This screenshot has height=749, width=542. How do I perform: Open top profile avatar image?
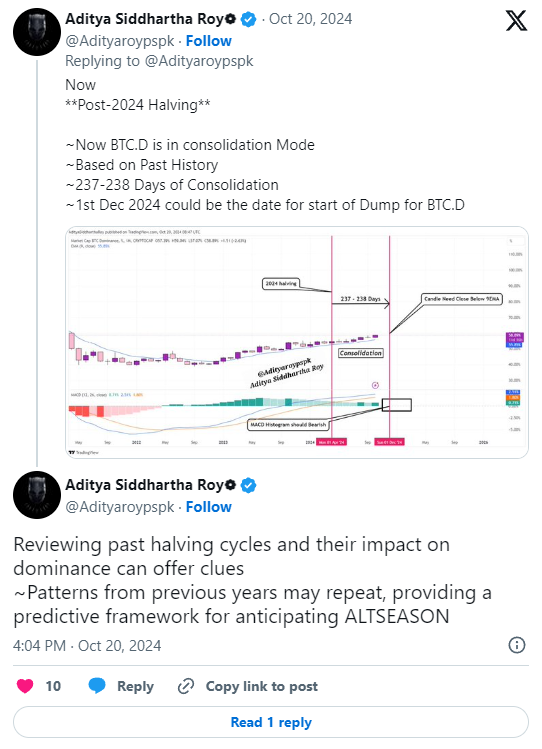coord(37,32)
